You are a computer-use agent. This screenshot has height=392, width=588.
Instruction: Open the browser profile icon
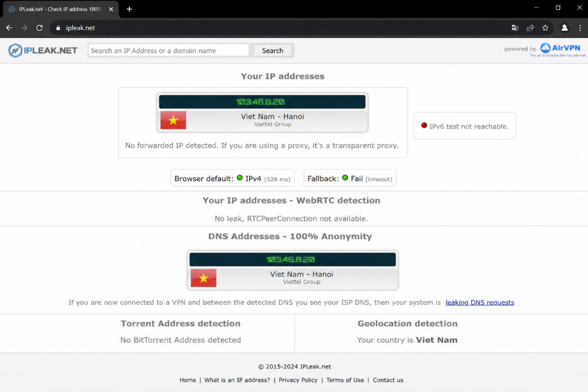(x=564, y=28)
